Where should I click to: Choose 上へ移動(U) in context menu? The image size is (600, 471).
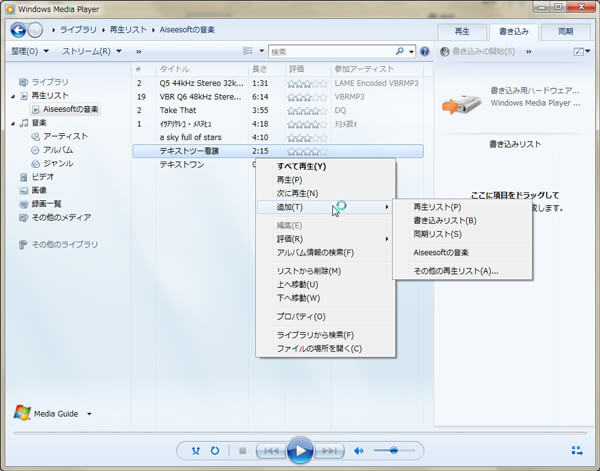click(325, 284)
